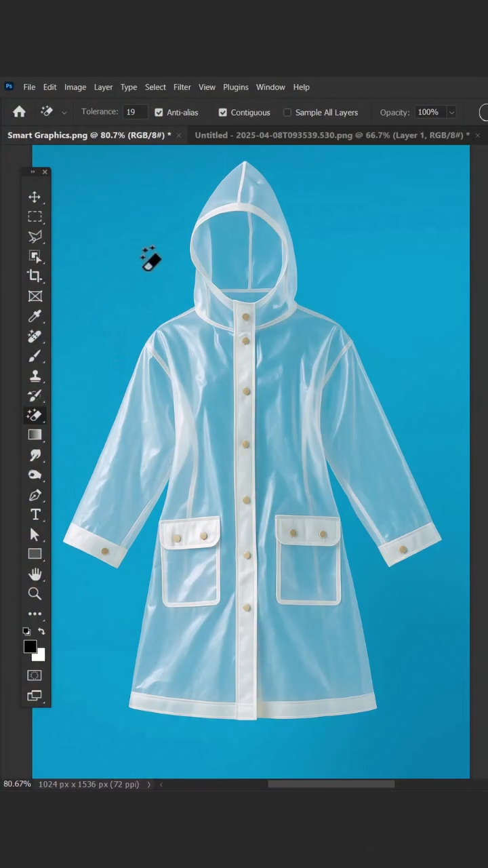Select the Object Selection tool
Screen dimensions: 488x868
point(35,256)
